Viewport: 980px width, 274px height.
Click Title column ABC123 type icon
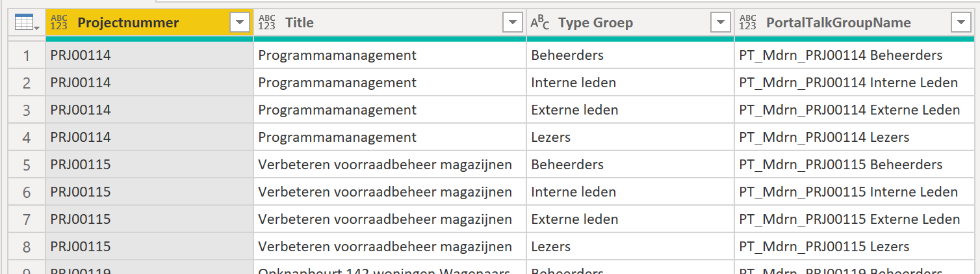[x=266, y=23]
